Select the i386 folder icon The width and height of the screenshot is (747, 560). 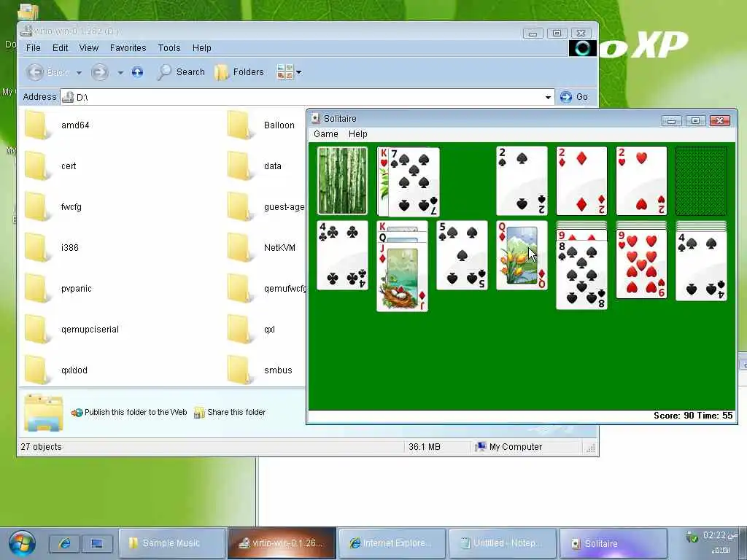click(x=37, y=248)
